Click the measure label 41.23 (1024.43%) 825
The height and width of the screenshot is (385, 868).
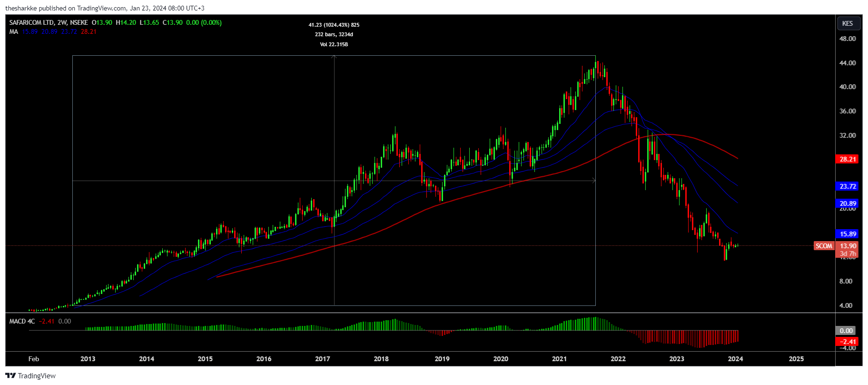[334, 25]
